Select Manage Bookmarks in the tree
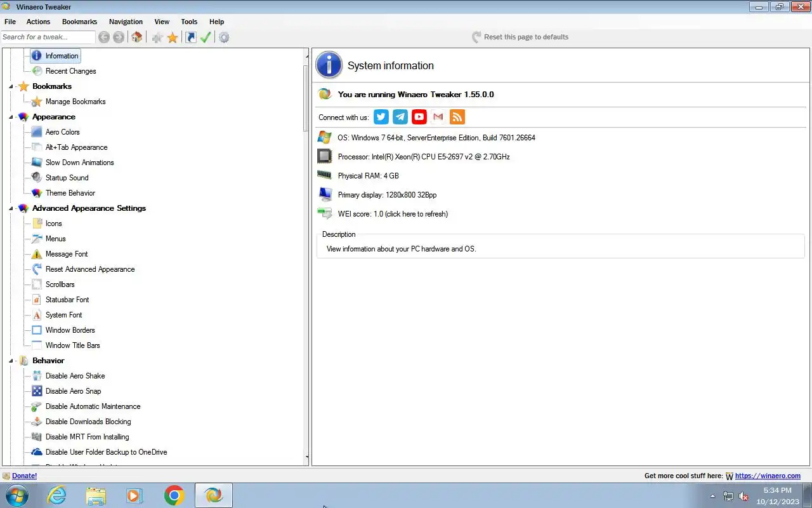The height and width of the screenshot is (508, 812). (75, 102)
